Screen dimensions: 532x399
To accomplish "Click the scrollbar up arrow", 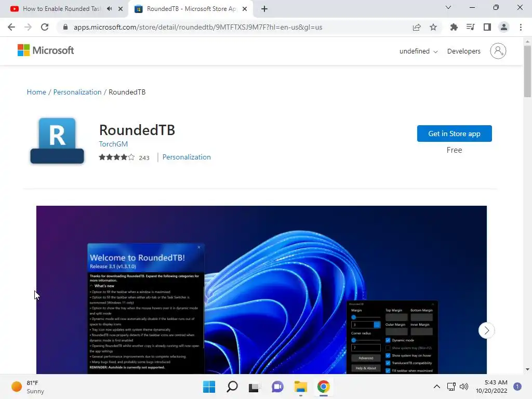I will (x=527, y=42).
